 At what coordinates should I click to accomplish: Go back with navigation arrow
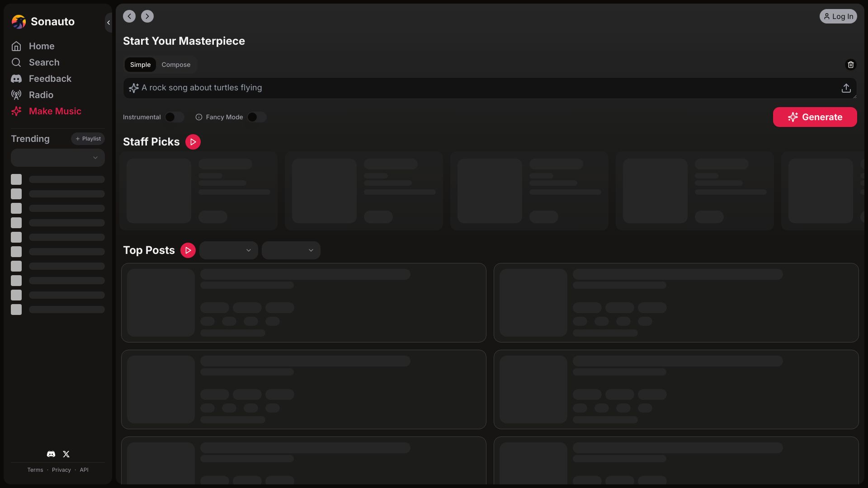[129, 16]
